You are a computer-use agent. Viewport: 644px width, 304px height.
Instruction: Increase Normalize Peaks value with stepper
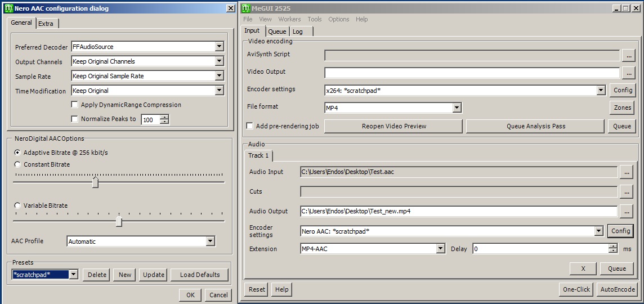coord(164,117)
